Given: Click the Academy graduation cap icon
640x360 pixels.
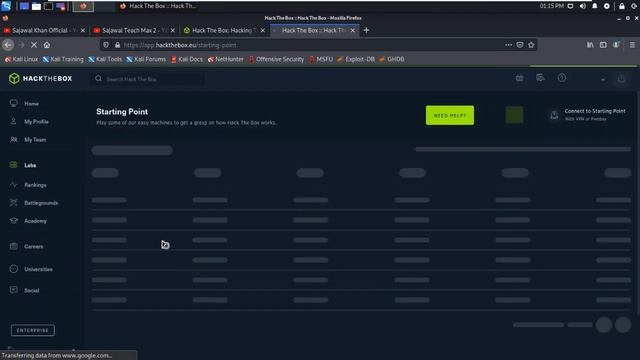Looking at the screenshot, I should (x=13, y=221).
